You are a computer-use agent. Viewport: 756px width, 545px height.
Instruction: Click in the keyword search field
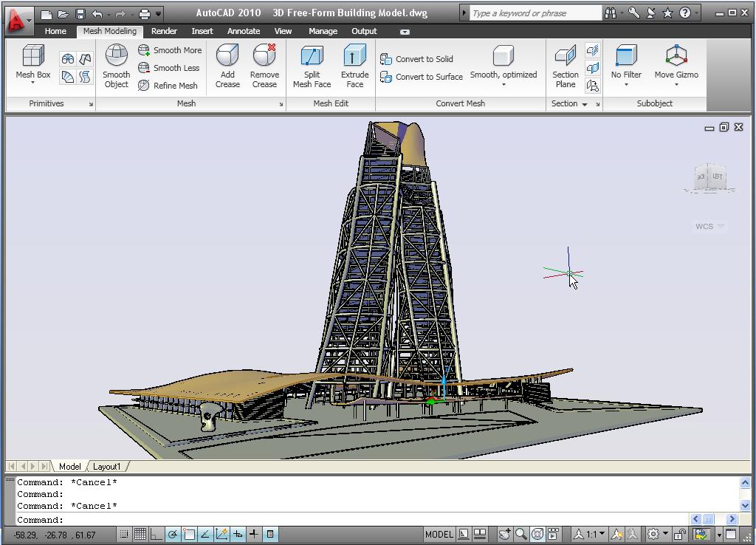tap(533, 13)
